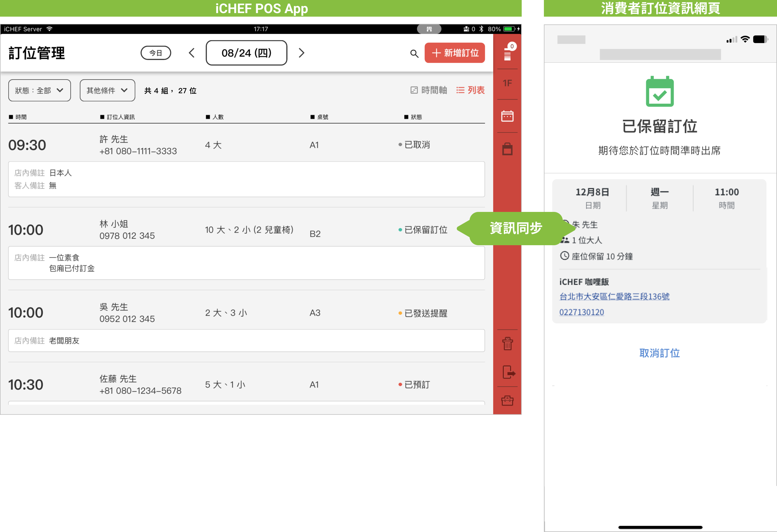Open the reservation calendar sidebar icon
This screenshot has height=532, width=777.
coord(507,116)
